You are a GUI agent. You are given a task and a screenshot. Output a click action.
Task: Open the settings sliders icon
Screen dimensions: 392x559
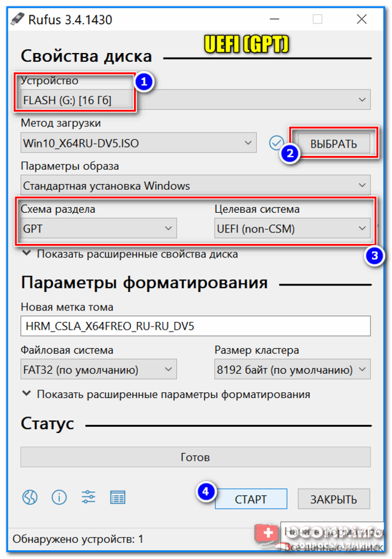coord(88,497)
